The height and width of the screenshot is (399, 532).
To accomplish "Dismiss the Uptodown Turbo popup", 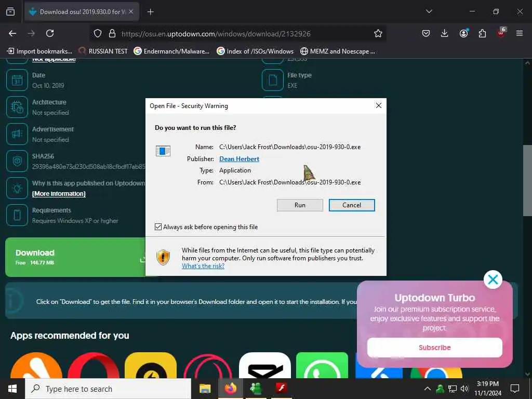I will pyautogui.click(x=493, y=280).
